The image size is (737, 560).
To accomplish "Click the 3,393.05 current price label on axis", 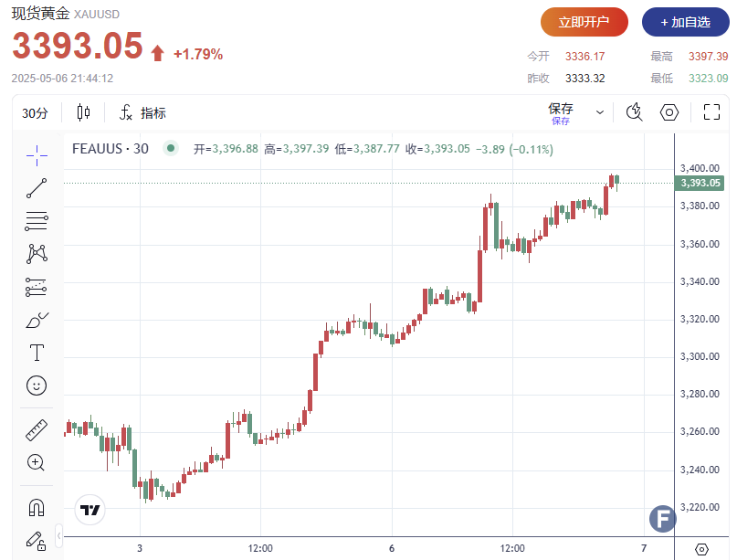I will (700, 183).
